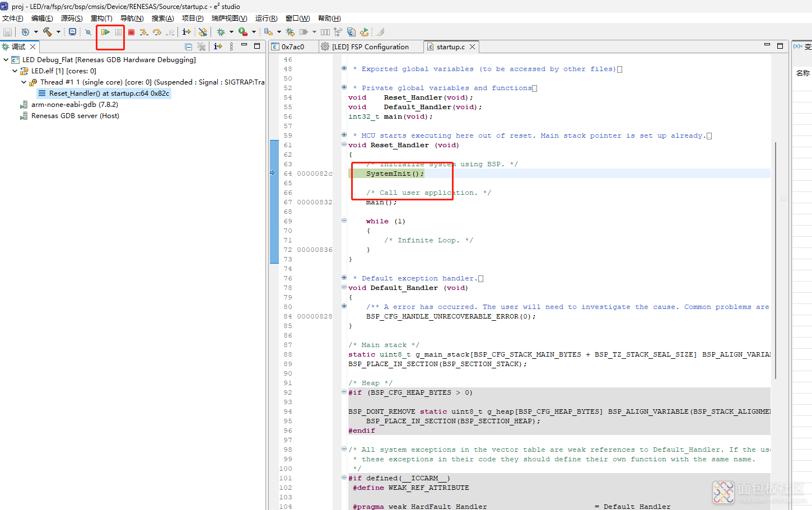
Task: Expand the Default exception handler comment fold
Action: click(x=344, y=278)
